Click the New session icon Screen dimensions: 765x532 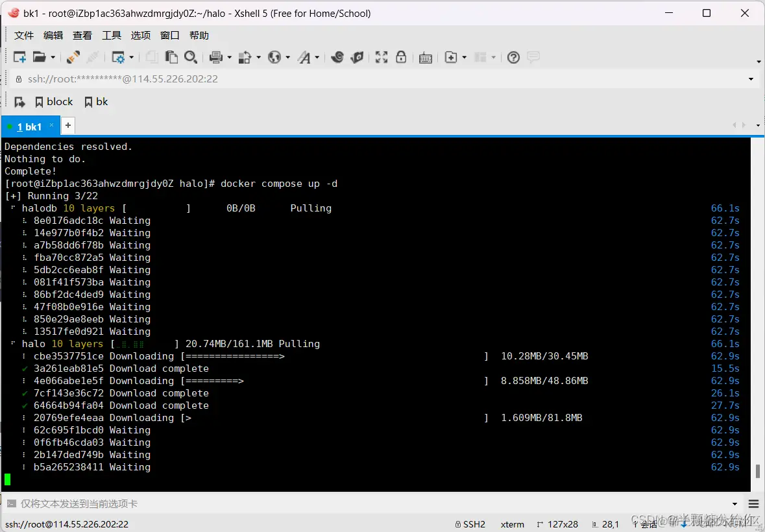[x=19, y=57]
